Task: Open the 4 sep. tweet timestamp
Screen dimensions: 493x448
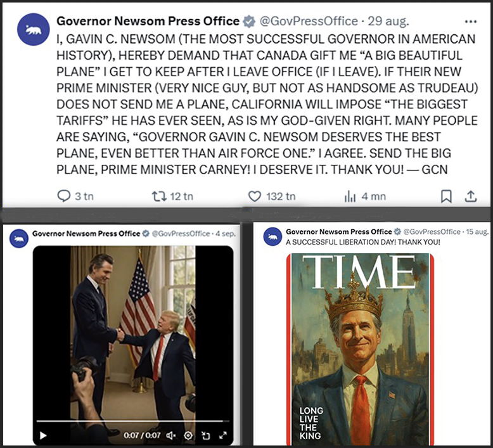Action: pos(224,234)
